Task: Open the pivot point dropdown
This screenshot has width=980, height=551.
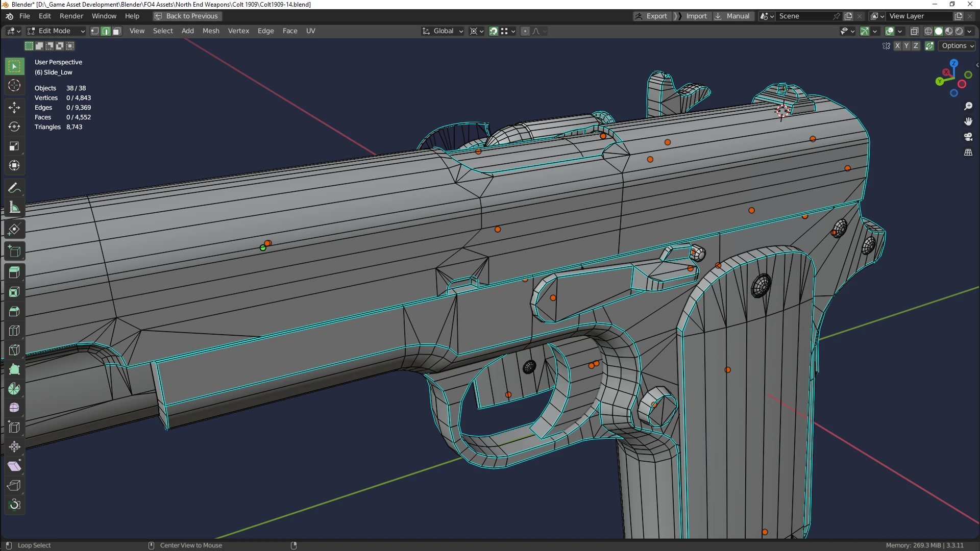Action: pyautogui.click(x=477, y=31)
